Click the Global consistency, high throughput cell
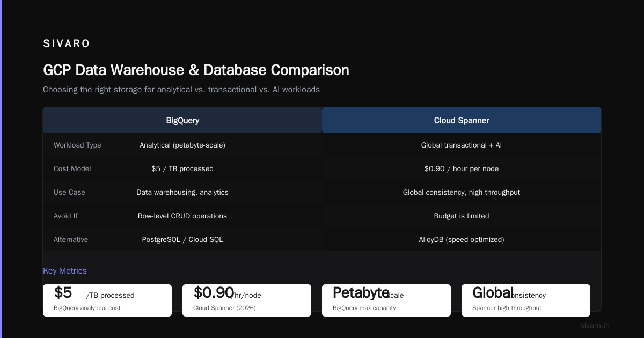This screenshot has height=338, width=644. [462, 193]
